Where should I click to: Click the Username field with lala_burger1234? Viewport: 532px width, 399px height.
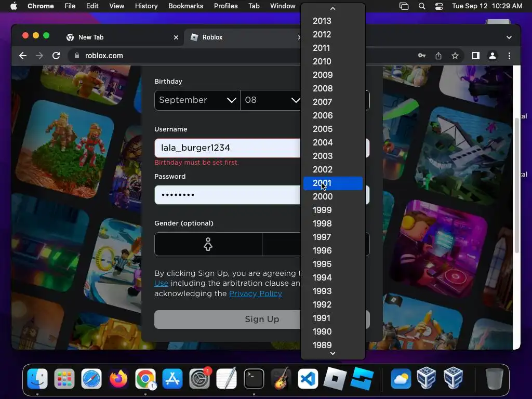262,148
